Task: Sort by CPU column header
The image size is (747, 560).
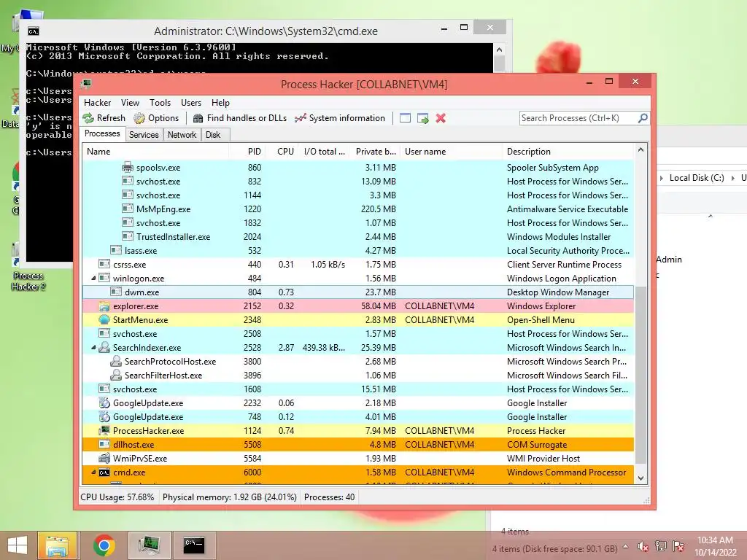Action: pos(282,152)
